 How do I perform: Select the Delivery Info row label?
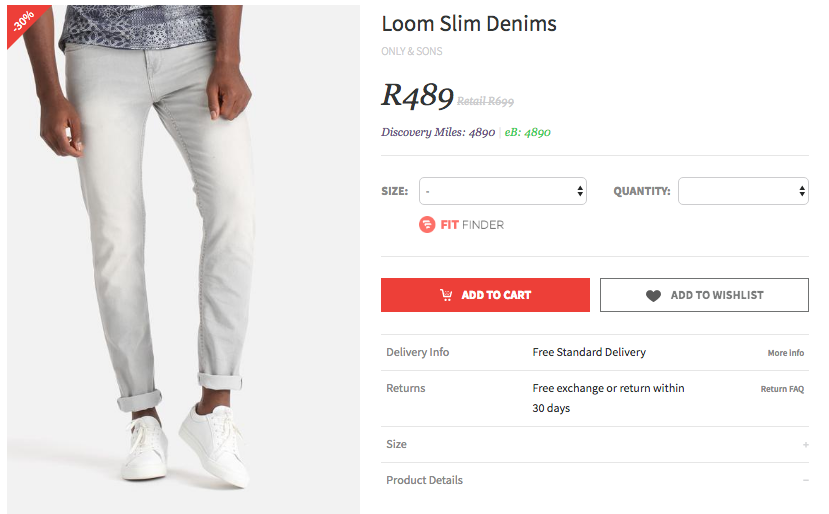[418, 352]
